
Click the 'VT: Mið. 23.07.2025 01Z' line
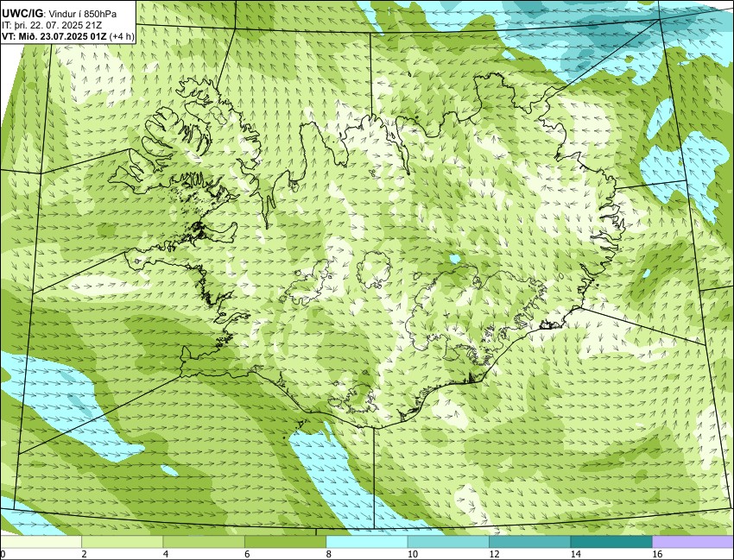tap(54, 36)
